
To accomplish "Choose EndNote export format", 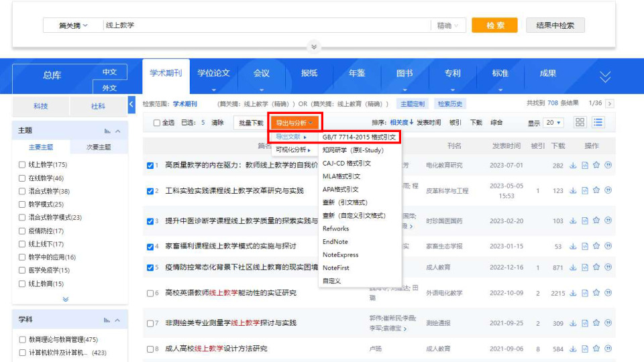I will 335,242.
